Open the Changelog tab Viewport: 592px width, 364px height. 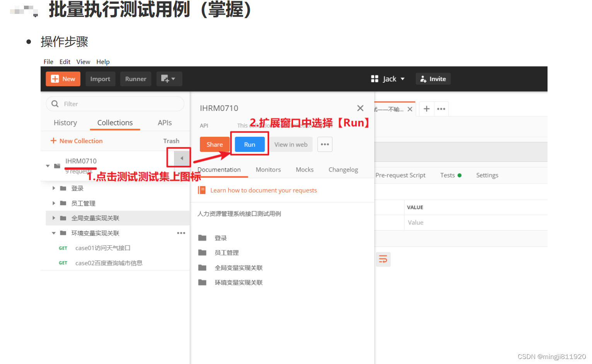point(343,170)
